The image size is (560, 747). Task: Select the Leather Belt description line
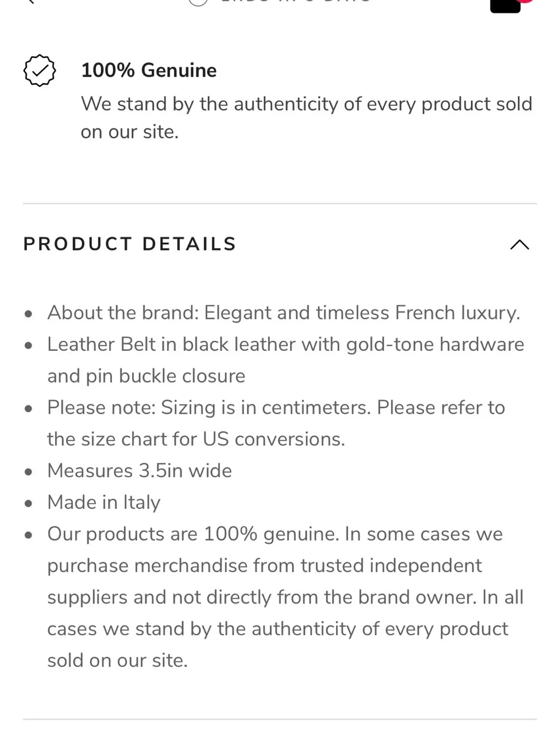pyautogui.click(x=286, y=344)
